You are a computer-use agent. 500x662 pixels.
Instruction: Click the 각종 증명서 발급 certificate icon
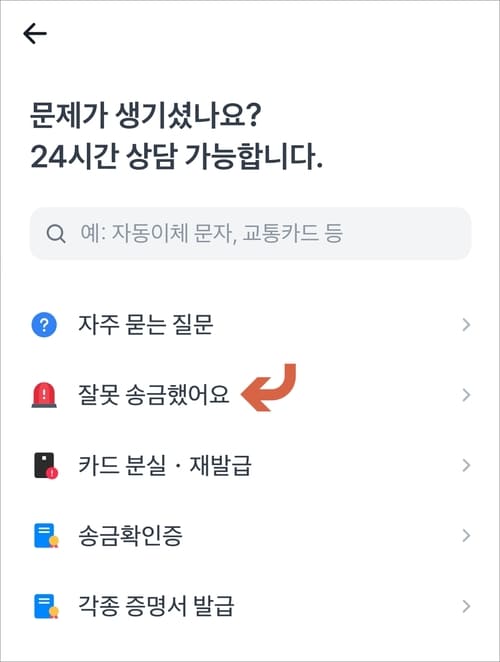[x=46, y=606]
